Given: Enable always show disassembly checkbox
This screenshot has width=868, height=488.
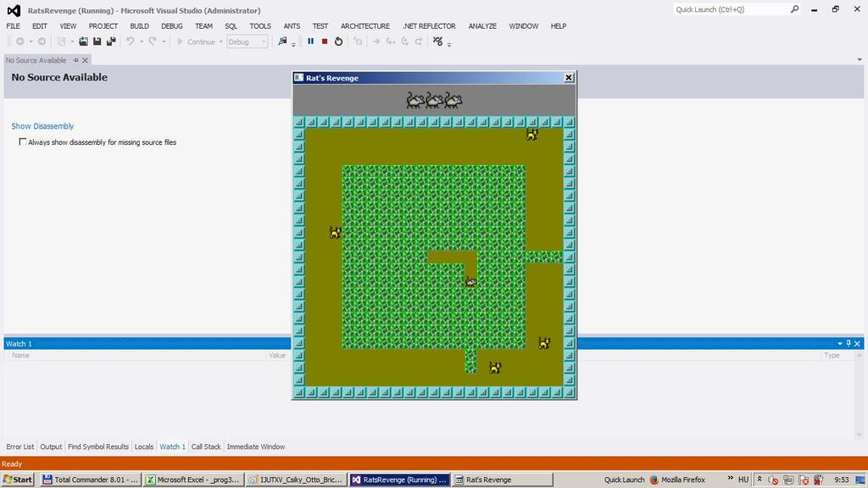Looking at the screenshot, I should [23, 142].
